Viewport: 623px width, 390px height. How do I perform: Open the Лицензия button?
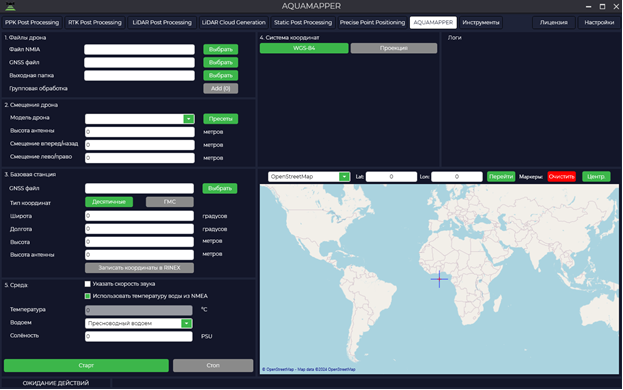point(553,23)
